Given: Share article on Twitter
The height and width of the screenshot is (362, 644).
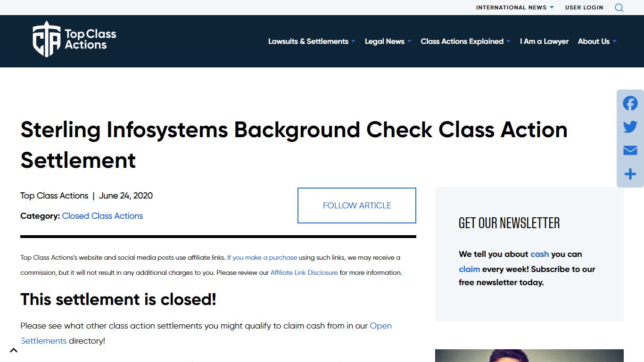Looking at the screenshot, I should point(630,127).
